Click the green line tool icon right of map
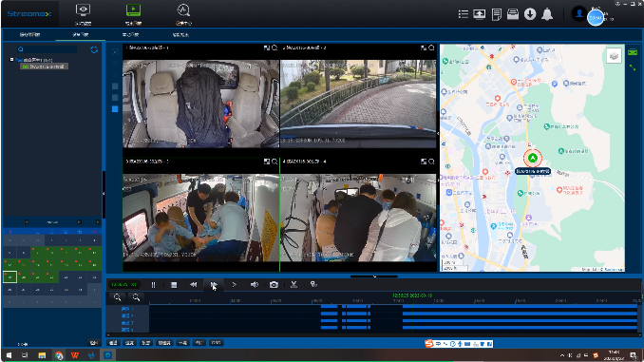The height and width of the screenshot is (362, 644). (x=633, y=67)
